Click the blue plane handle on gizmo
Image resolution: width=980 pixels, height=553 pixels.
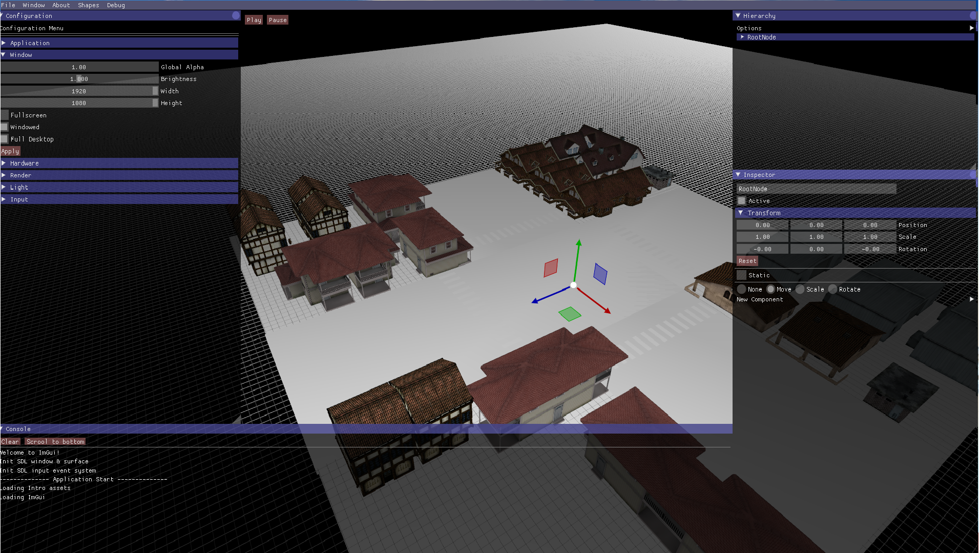(600, 274)
